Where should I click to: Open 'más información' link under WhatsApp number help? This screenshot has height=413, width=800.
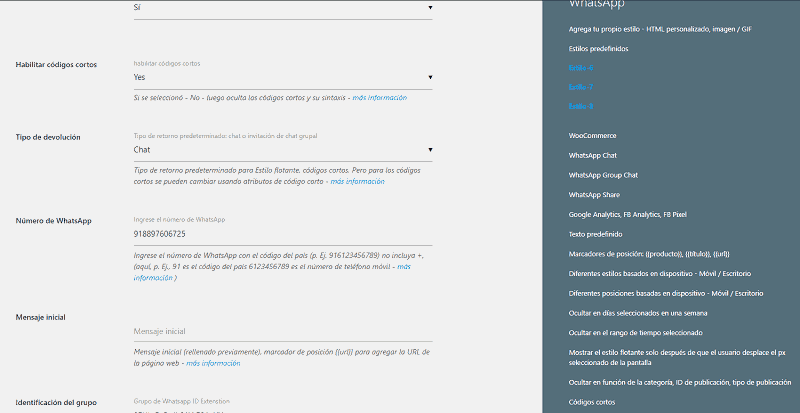404,267
